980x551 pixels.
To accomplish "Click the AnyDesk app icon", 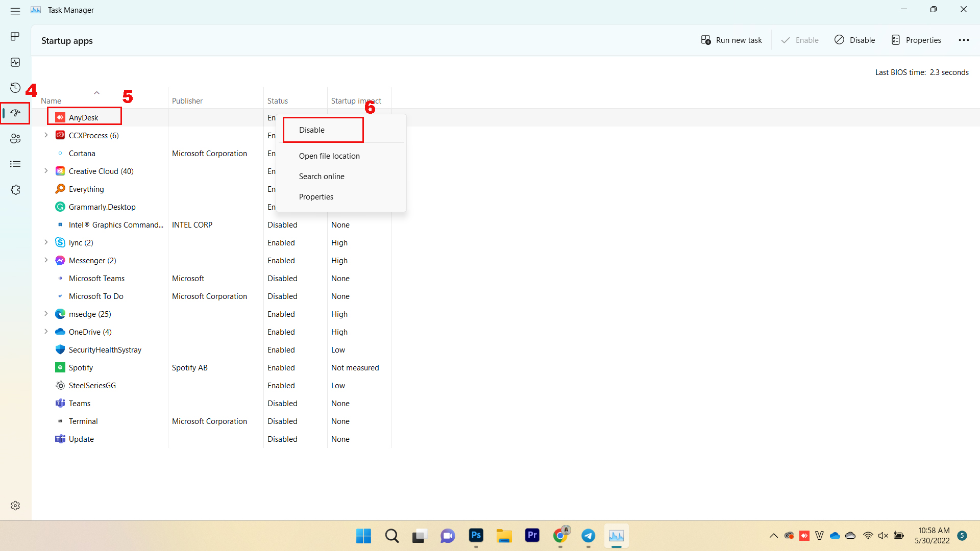I will tap(60, 117).
